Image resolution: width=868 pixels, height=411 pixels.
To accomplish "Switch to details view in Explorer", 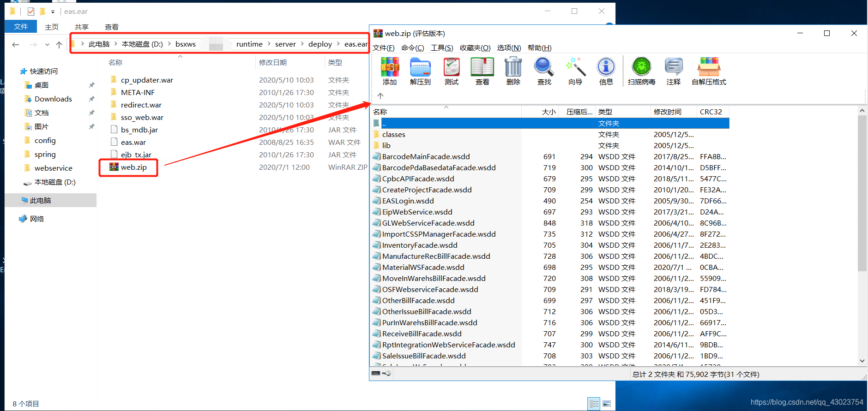I will coord(594,404).
